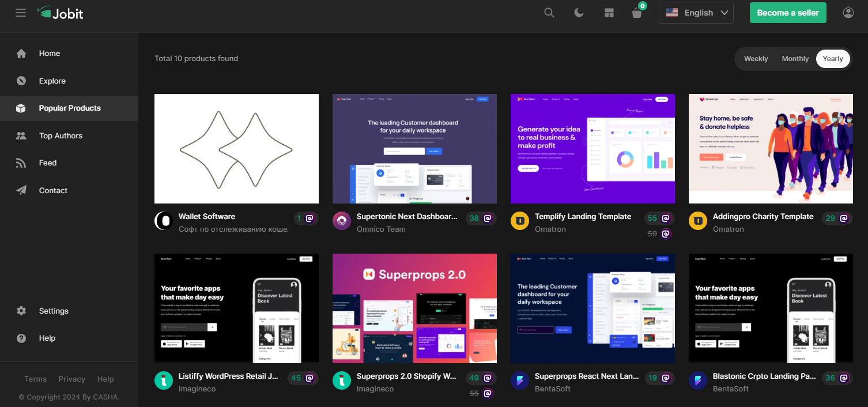Click 'Total 10 products found' text
The image size is (868, 407).
[x=196, y=59]
